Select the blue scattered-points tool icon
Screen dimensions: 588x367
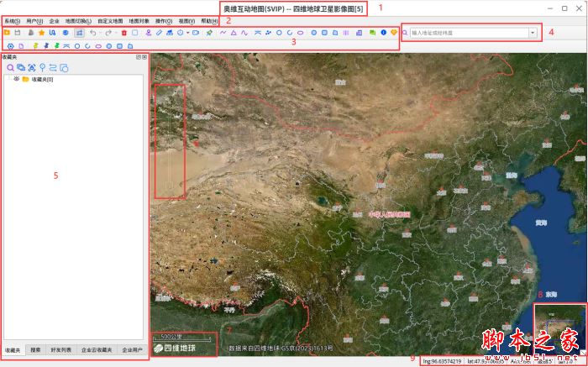[268, 33]
